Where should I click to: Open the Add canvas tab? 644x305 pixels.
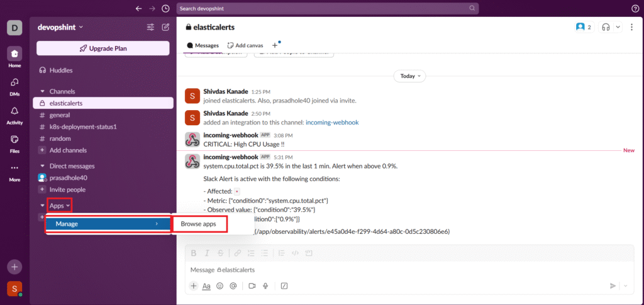(x=246, y=45)
